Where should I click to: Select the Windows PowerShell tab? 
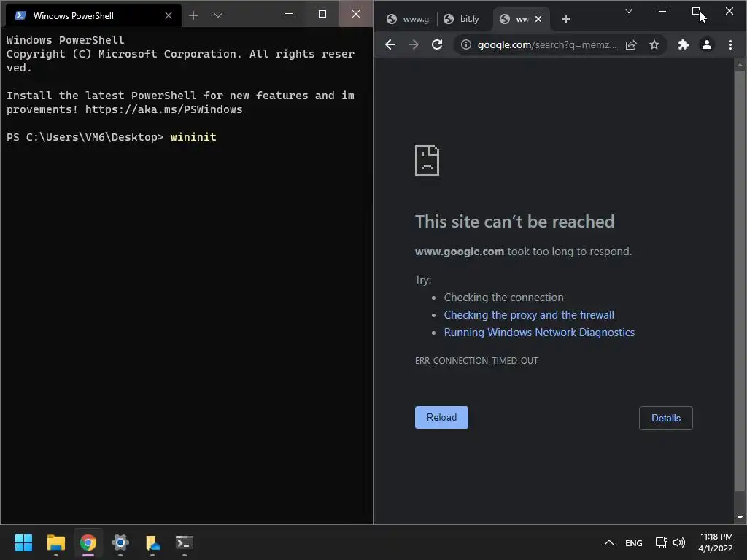[x=93, y=16]
